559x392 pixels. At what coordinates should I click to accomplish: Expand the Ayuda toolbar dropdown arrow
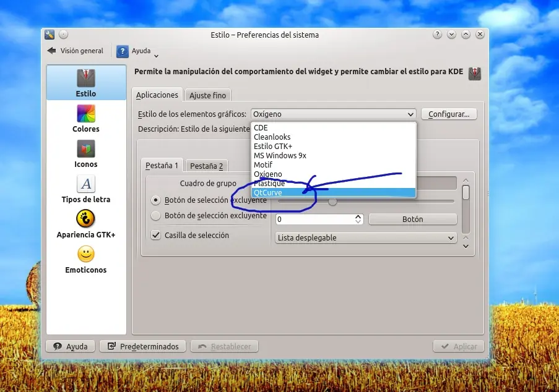click(x=156, y=56)
